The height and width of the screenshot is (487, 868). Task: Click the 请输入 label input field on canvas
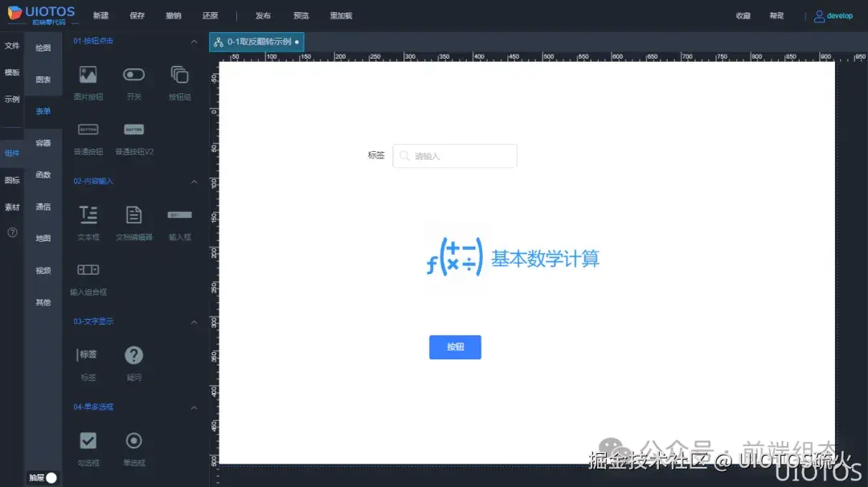(x=454, y=155)
